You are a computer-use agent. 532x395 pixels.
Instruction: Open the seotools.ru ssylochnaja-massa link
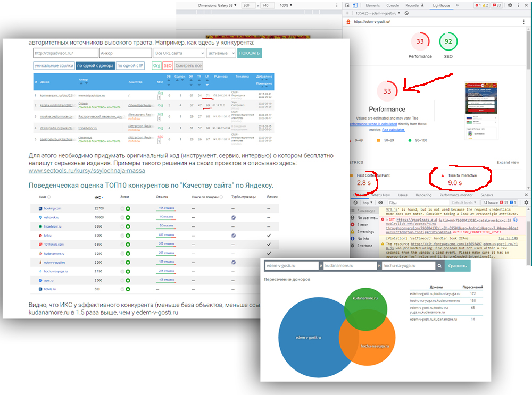click(x=87, y=171)
